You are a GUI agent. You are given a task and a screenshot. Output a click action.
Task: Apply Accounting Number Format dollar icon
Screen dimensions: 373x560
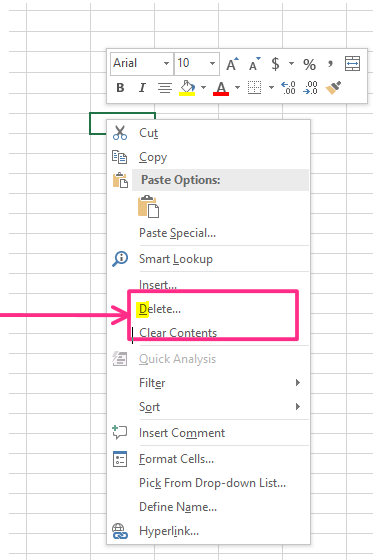click(x=275, y=64)
